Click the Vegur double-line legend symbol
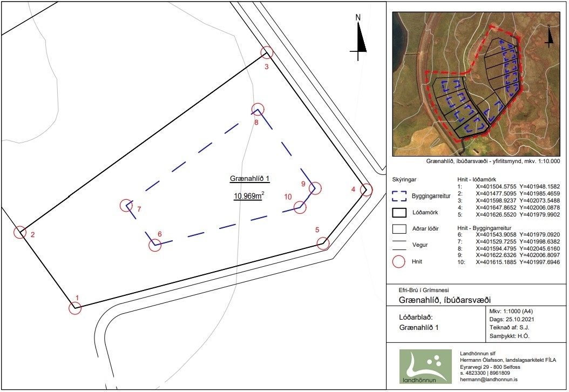Screen dimensions: 569x392 coord(399,245)
